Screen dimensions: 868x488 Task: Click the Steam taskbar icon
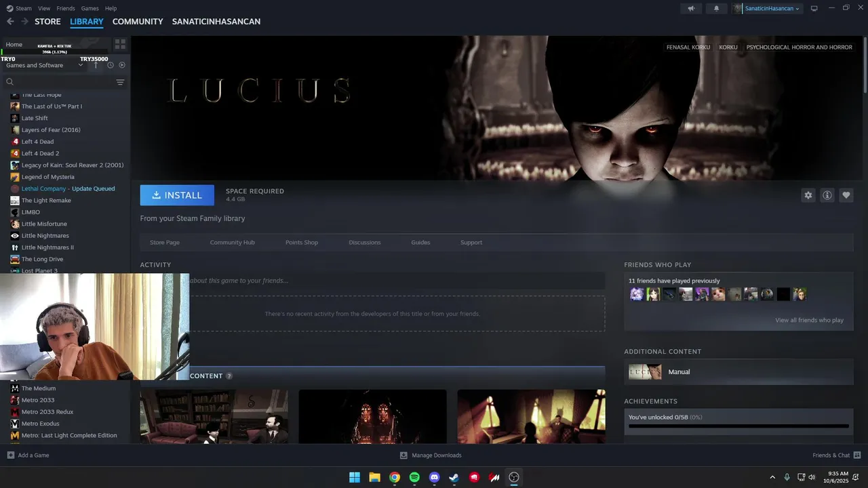tap(454, 477)
